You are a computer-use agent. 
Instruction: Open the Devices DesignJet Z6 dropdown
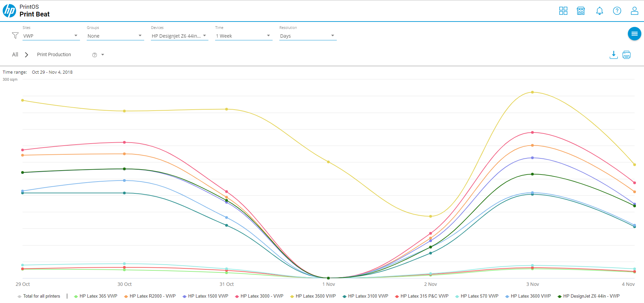tap(179, 36)
